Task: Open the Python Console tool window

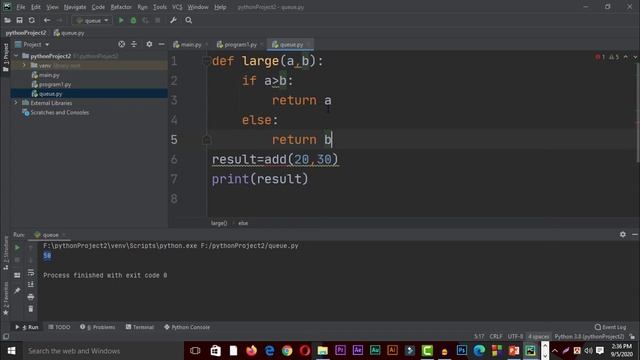Action: click(187, 327)
